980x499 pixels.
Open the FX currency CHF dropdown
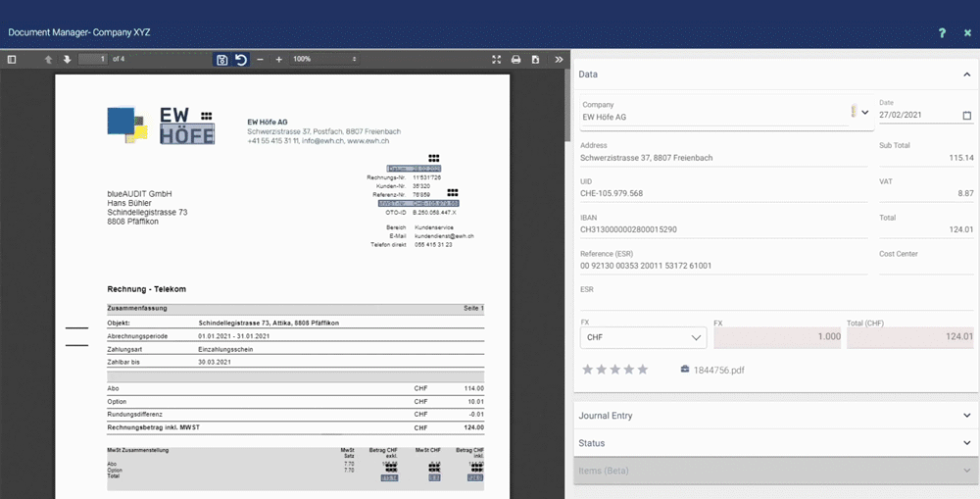(643, 337)
